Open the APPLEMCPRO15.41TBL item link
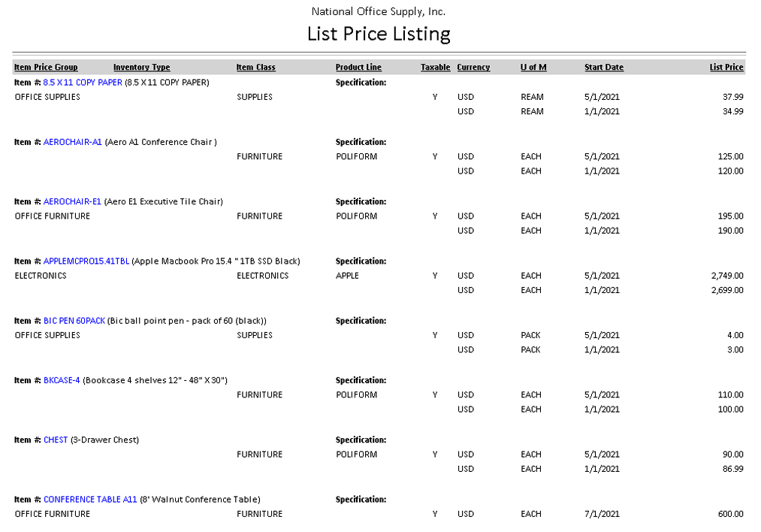761x532 pixels. [86, 261]
